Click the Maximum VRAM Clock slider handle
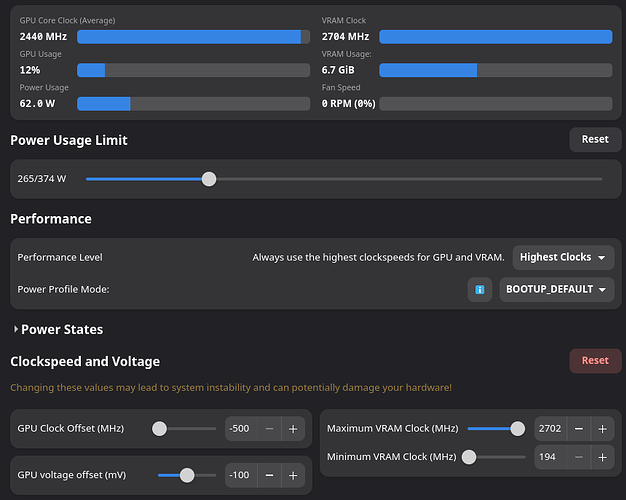This screenshot has width=626, height=500. (517, 429)
